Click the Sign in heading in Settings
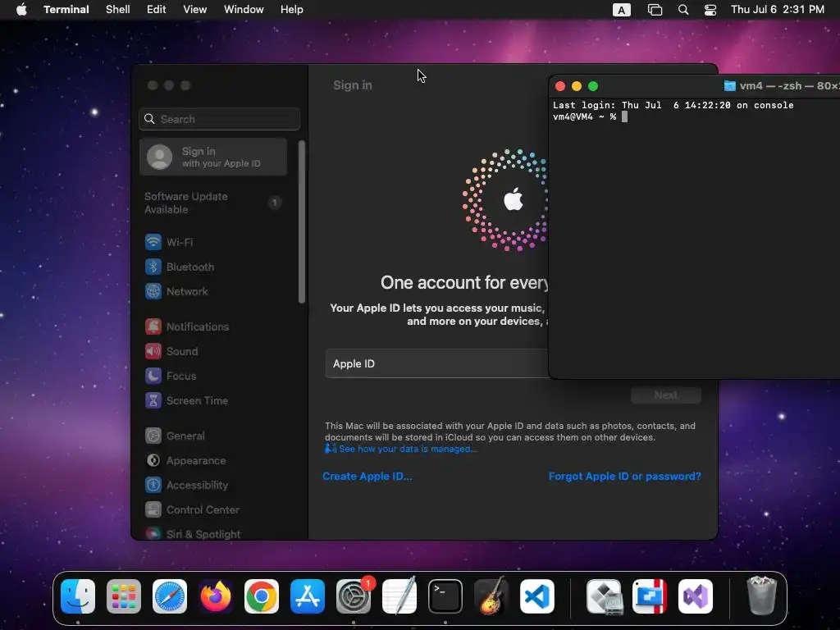 (353, 85)
